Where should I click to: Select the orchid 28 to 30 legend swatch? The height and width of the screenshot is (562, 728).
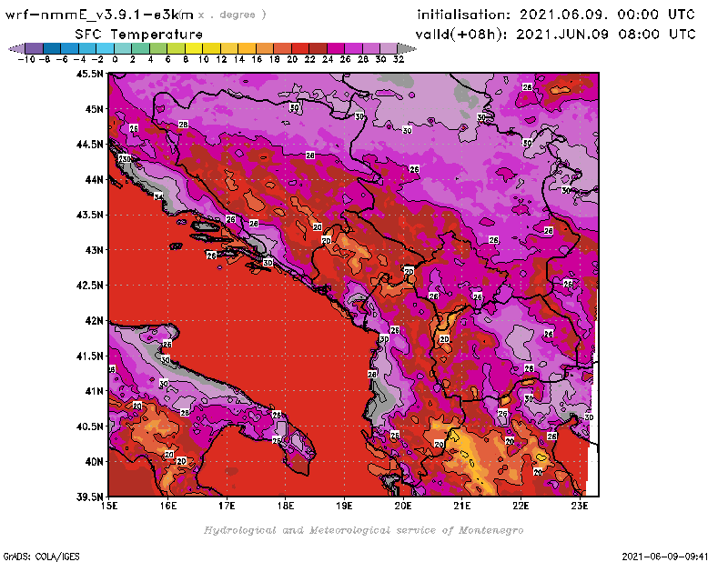[371, 48]
